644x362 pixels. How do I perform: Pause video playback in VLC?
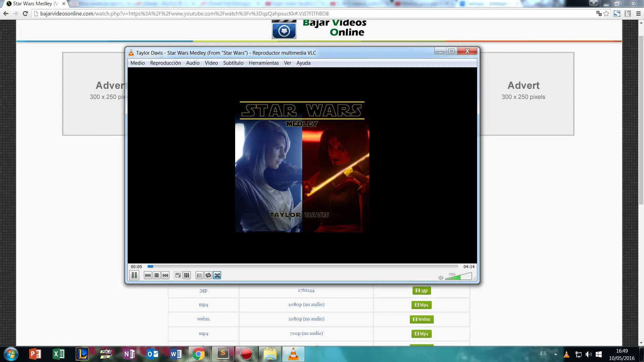[134, 275]
